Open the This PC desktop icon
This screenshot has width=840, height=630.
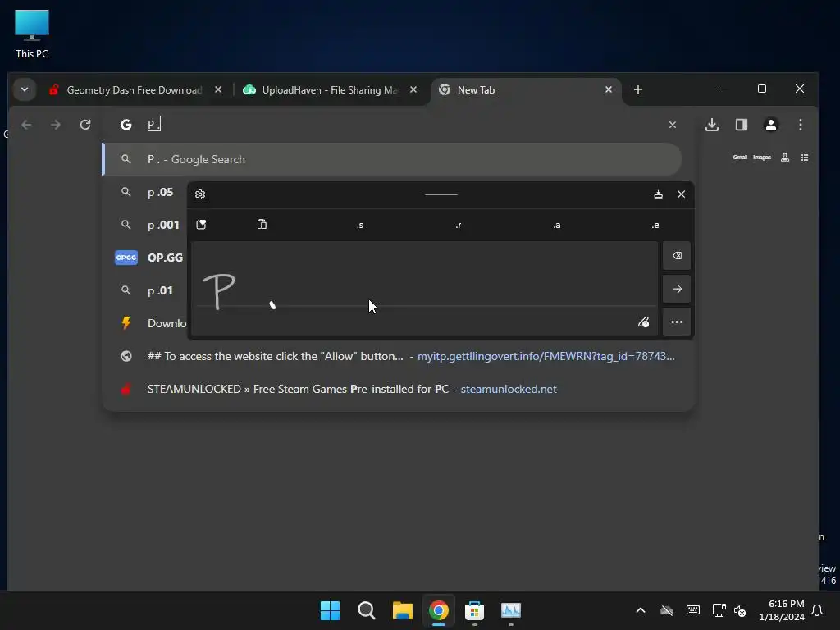tap(32, 34)
